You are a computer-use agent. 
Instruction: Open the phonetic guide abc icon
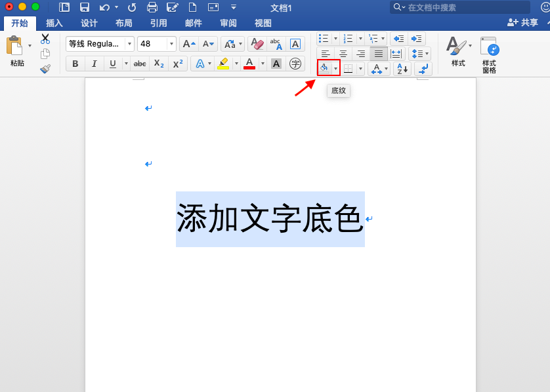click(x=276, y=44)
